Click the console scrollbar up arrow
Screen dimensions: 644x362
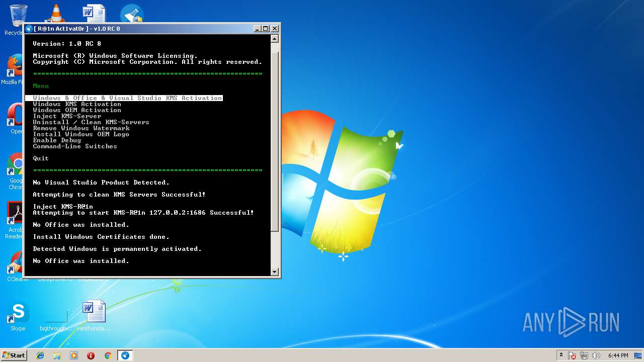click(x=275, y=39)
